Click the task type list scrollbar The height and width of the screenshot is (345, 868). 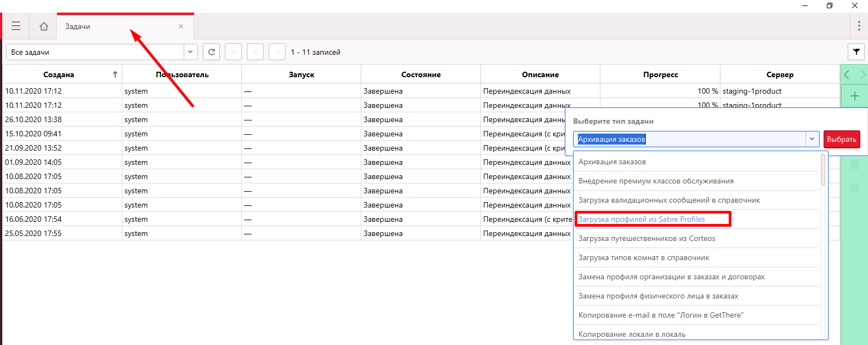(822, 170)
